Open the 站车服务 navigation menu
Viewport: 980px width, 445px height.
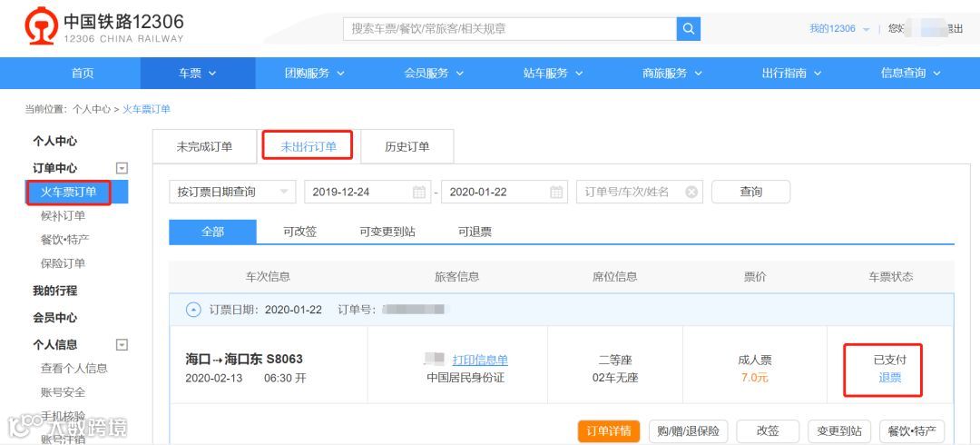click(x=553, y=74)
